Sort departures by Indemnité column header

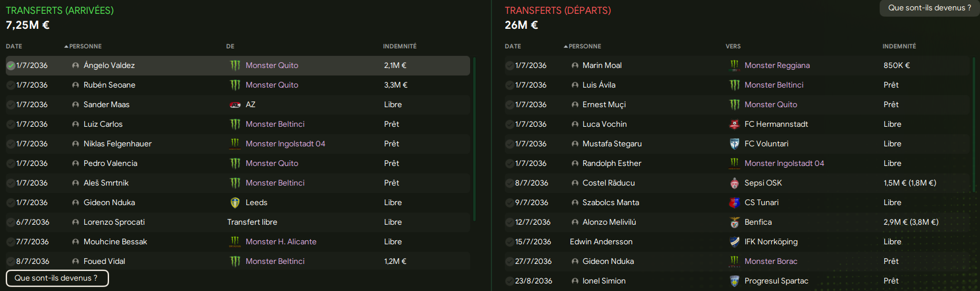click(x=899, y=46)
